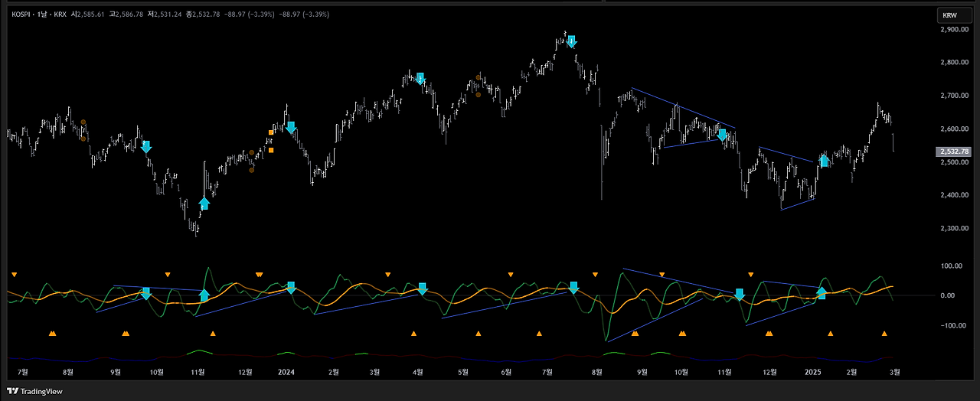Screen dimensions: 980x401
Task: Click the 4월 date label
Action: pos(418,372)
